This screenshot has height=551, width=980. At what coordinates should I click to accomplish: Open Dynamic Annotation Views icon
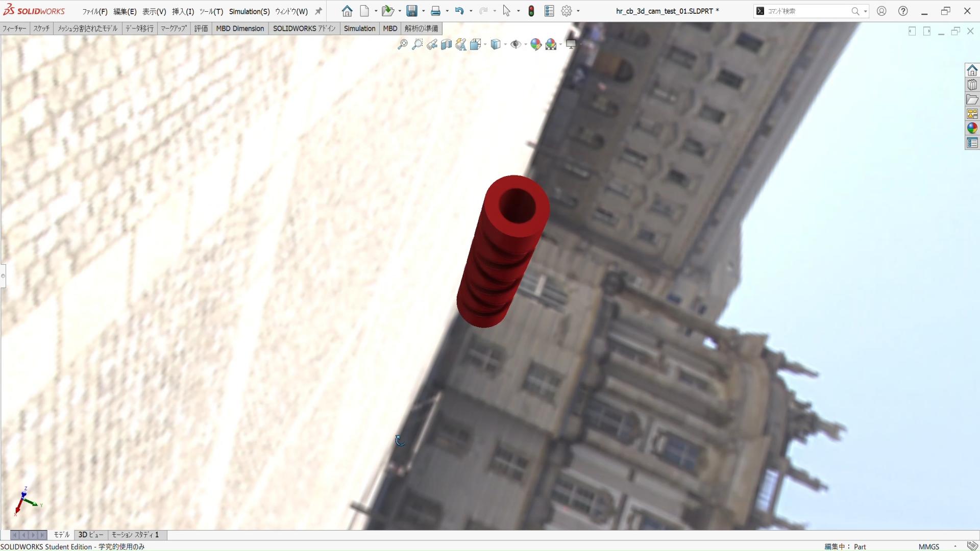pyautogui.click(x=461, y=44)
